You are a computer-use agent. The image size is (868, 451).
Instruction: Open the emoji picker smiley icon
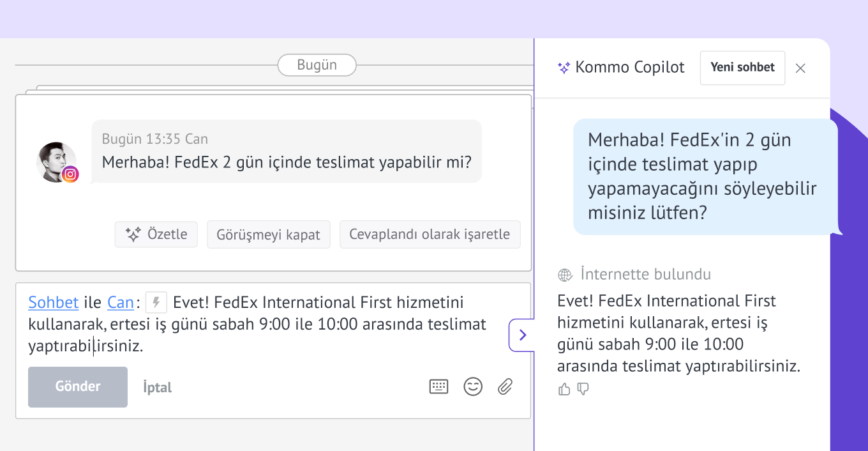(x=473, y=386)
